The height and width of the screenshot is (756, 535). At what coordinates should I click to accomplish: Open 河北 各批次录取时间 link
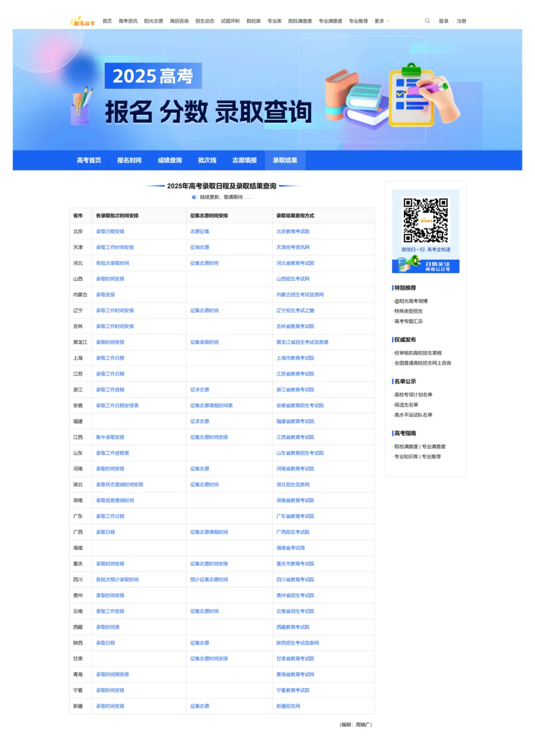coord(112,263)
